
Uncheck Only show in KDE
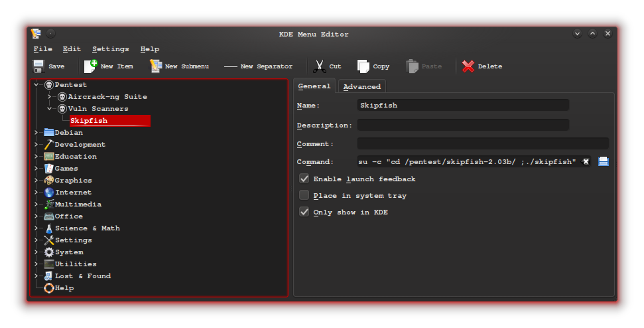click(x=304, y=212)
